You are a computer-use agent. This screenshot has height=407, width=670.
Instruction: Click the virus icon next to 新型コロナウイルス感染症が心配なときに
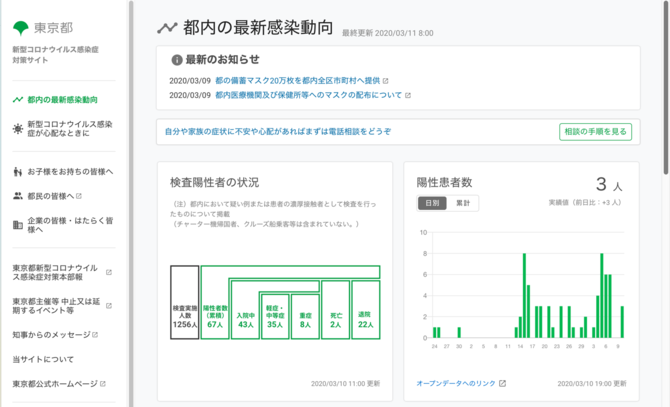18,129
